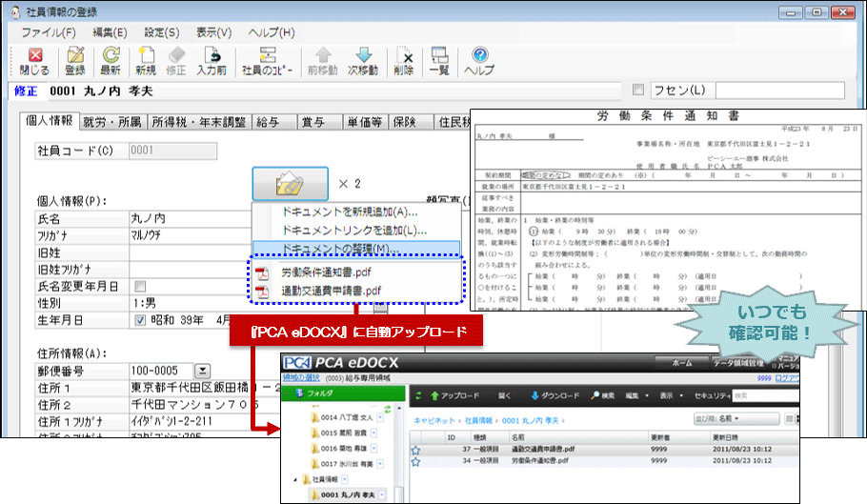Click eDOCX 検索 search magnifier button

pos(603,395)
